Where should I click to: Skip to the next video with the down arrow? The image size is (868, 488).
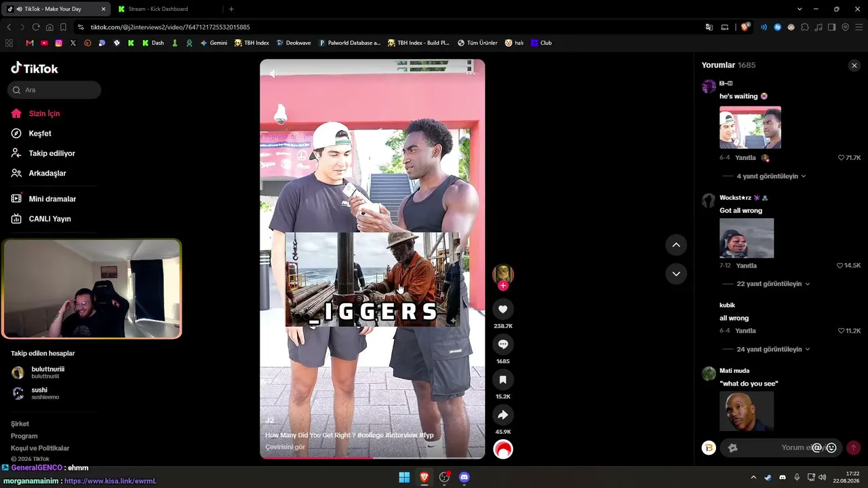coord(676,273)
